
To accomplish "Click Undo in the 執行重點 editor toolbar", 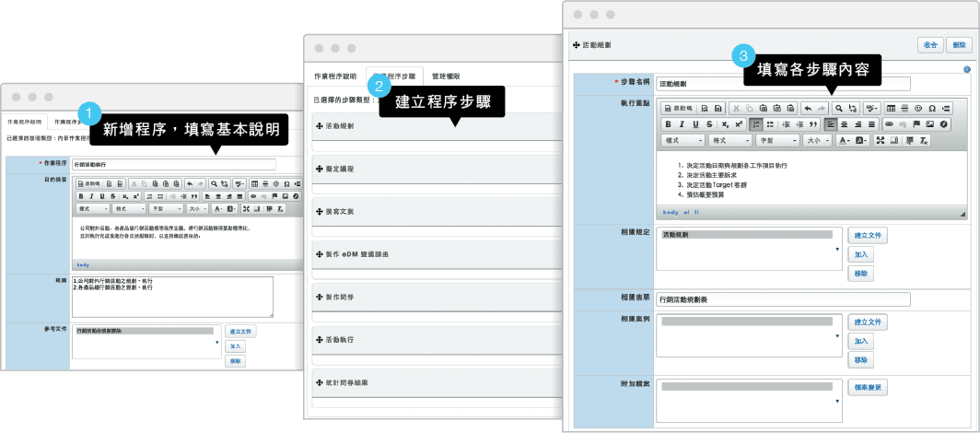I will [x=808, y=108].
